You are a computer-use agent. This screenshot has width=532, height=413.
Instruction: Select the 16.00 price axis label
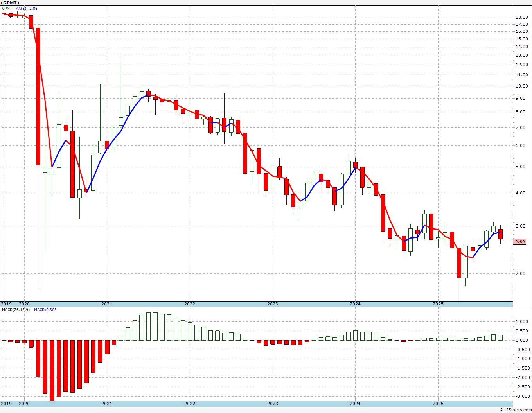click(x=522, y=31)
